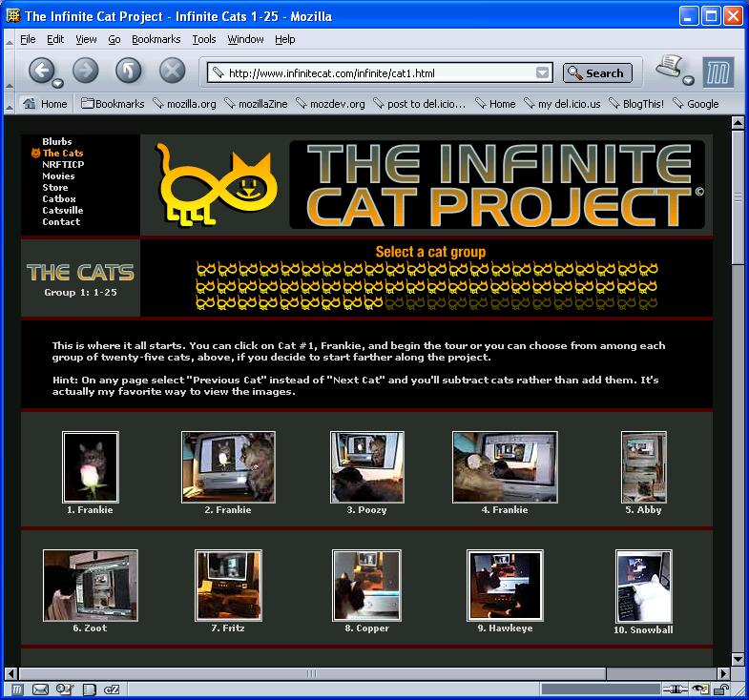Screen dimensions: 749x700
Task: Open the 6. Zoot cat thumbnail
Action: click(x=91, y=586)
